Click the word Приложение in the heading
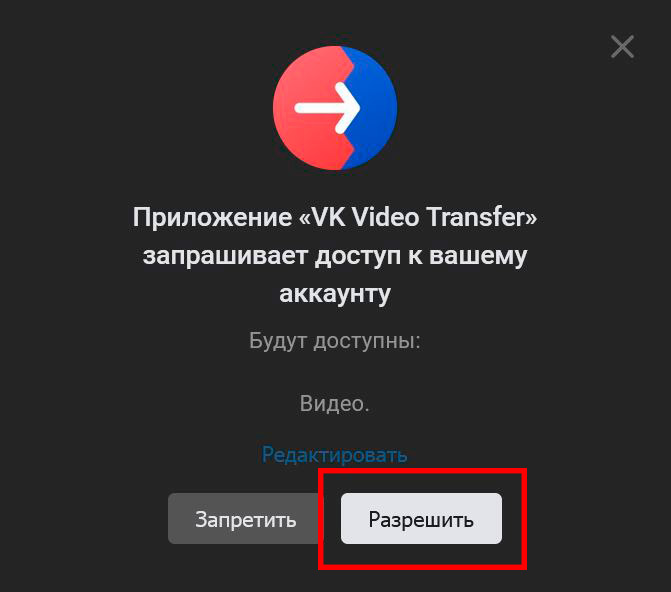Viewport: 671px width, 592px height. [x=212, y=217]
